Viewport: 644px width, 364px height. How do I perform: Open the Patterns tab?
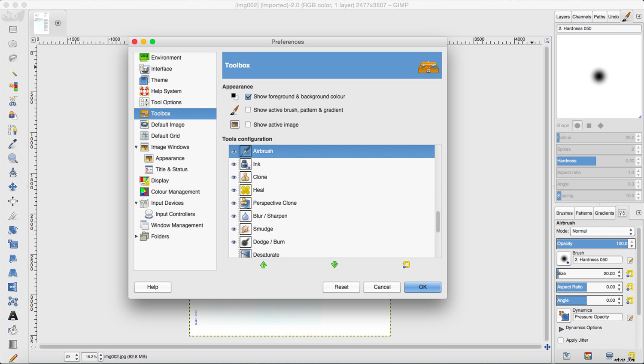(583, 213)
